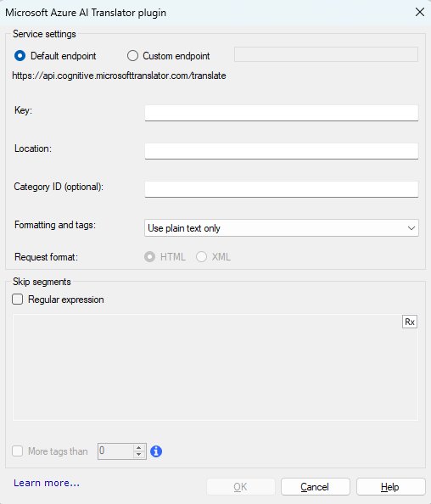The width and height of the screenshot is (431, 504).
Task: Click into the Key input field
Action: coord(281,113)
